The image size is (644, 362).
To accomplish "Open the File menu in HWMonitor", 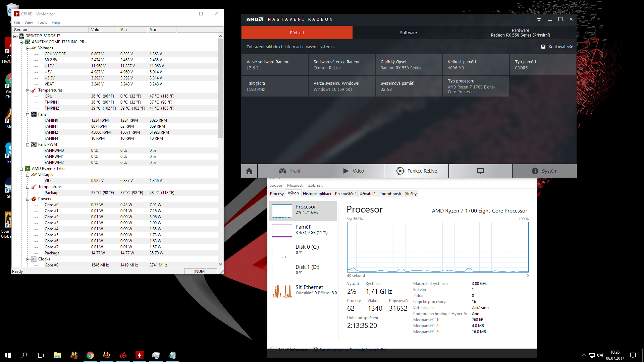I will pyautogui.click(x=17, y=22).
